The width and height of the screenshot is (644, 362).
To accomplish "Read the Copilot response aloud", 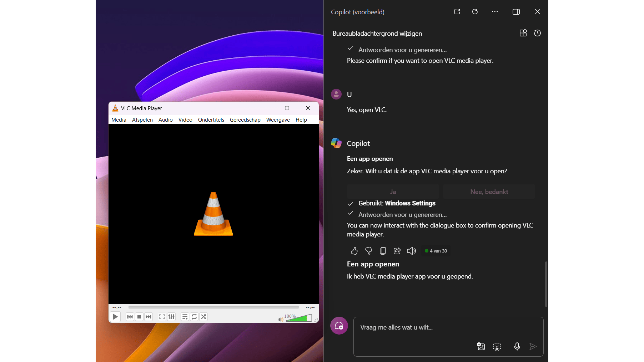I will (412, 251).
